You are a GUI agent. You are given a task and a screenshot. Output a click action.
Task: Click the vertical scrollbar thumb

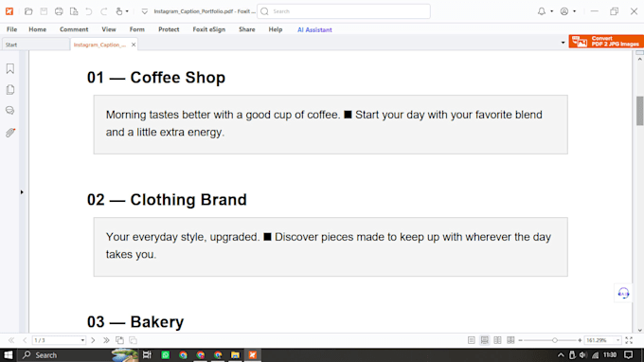click(639, 111)
